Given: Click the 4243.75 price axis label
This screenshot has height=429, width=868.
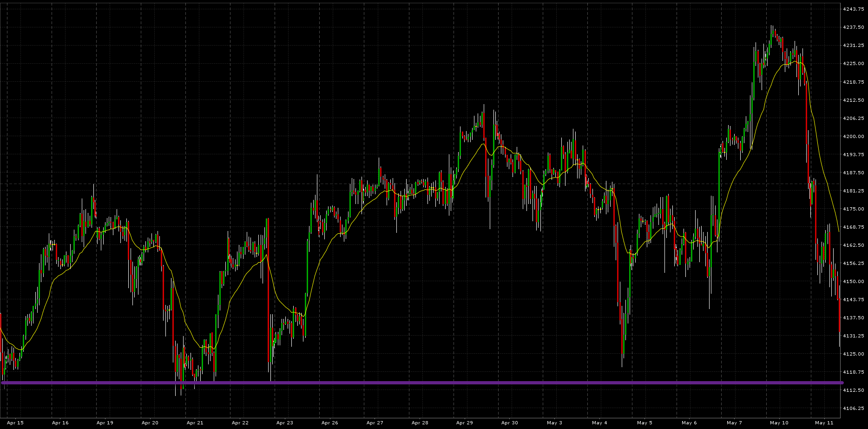Looking at the screenshot, I should click(853, 9).
